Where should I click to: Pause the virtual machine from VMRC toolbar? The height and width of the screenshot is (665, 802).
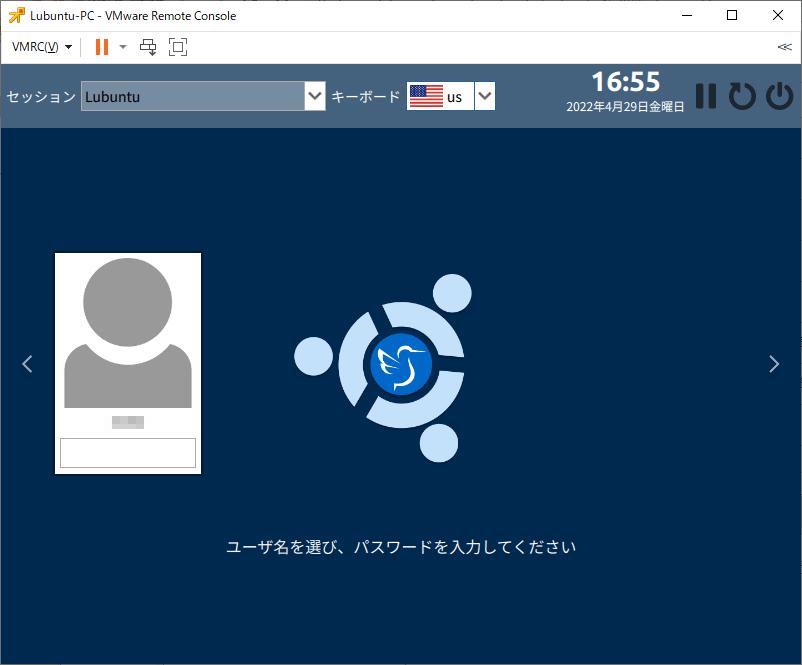pos(102,47)
